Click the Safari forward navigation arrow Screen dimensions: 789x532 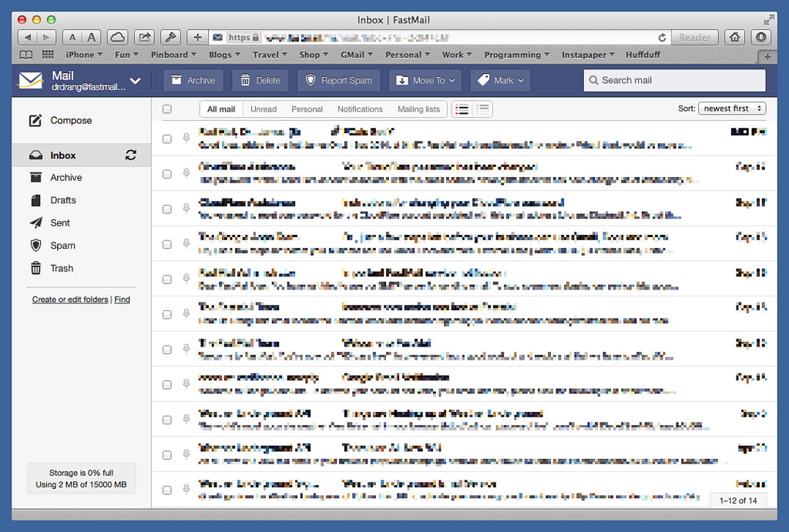pos(46,37)
